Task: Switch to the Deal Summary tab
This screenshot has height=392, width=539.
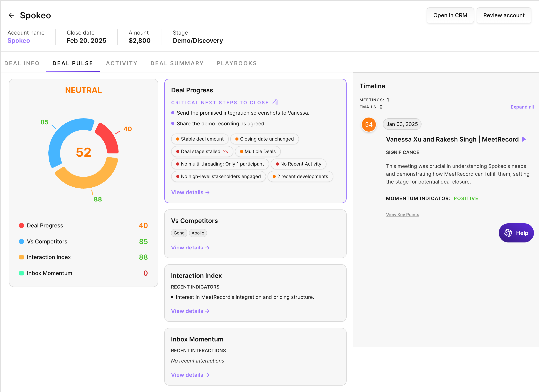Action: tap(177, 63)
